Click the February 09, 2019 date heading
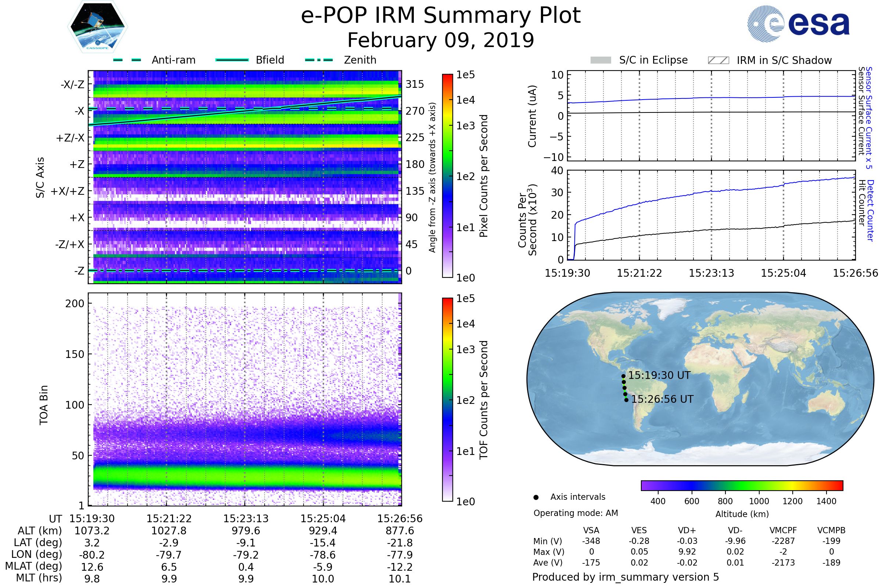Screen dimensions: 882x588 point(441,40)
